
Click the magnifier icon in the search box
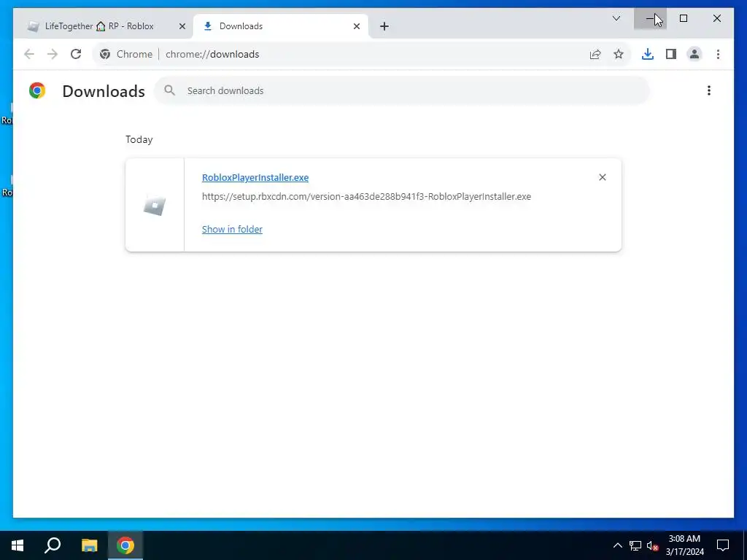(169, 90)
